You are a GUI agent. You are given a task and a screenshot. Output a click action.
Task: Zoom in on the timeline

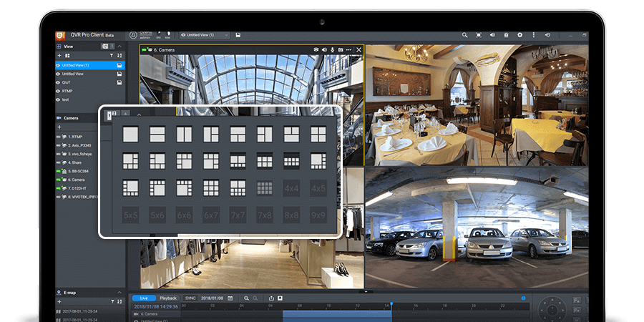(246, 298)
